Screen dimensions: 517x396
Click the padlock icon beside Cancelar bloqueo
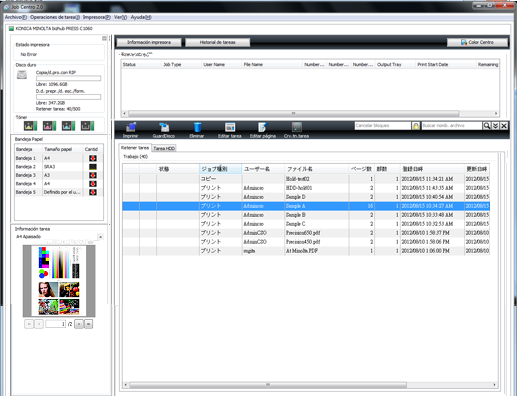point(416,126)
